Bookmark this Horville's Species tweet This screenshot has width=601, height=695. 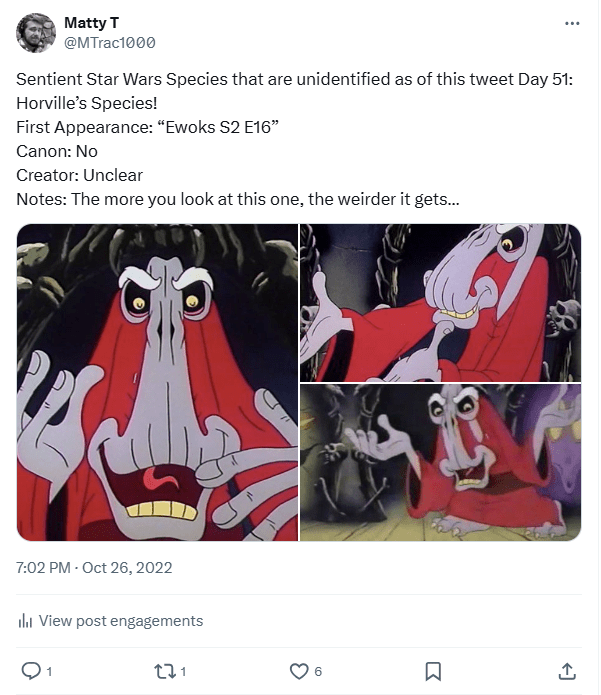433,670
